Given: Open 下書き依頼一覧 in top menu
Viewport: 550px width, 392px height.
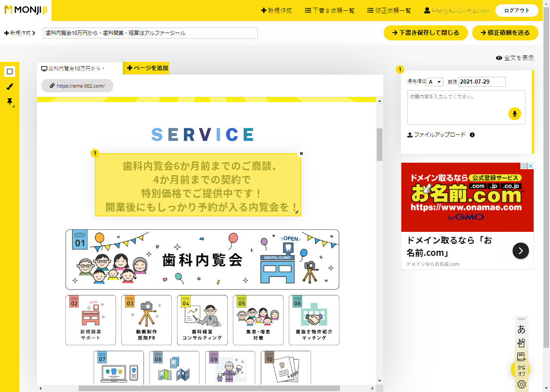Looking at the screenshot, I should coord(330,10).
